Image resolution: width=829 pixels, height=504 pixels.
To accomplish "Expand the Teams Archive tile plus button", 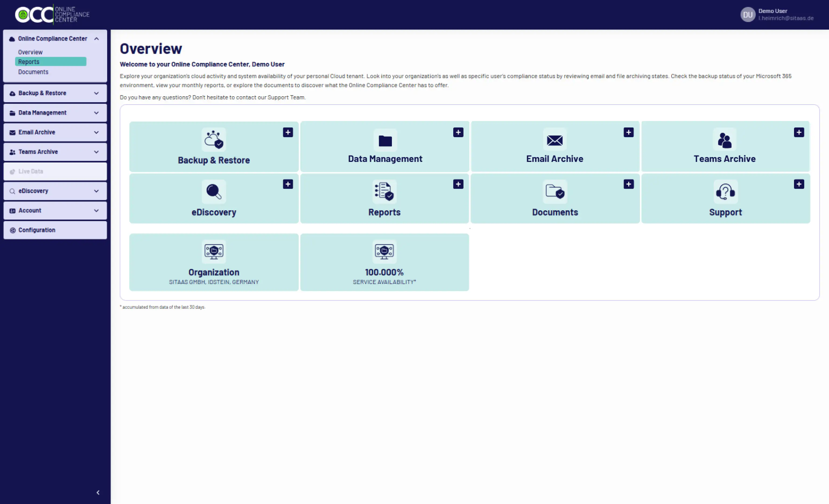I will click(x=799, y=132).
